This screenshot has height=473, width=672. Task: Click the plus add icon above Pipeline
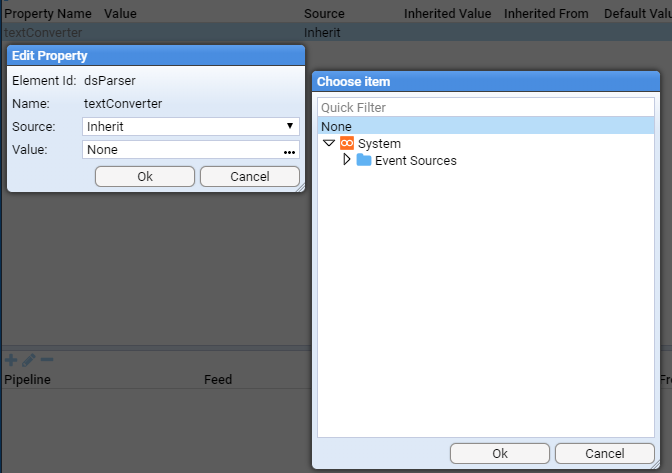click(x=11, y=360)
